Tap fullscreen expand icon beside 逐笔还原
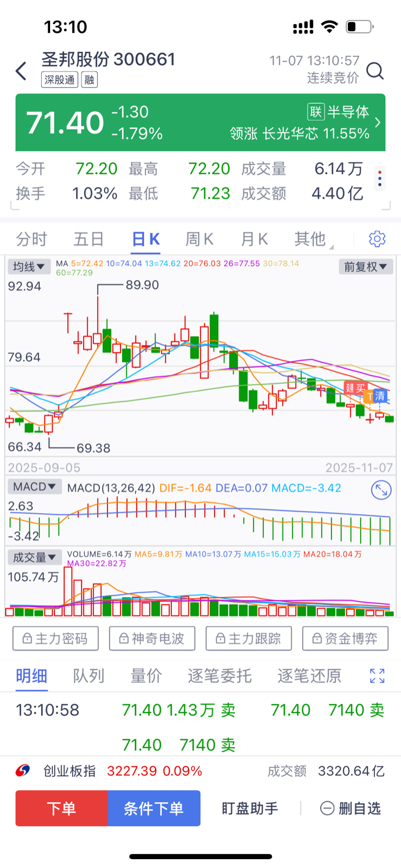 point(377,676)
